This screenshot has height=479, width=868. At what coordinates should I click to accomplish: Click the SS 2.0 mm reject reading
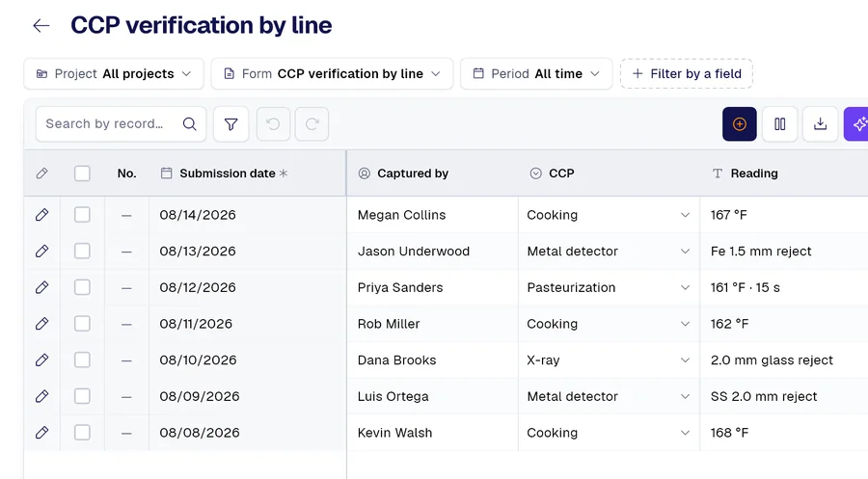coord(784,396)
